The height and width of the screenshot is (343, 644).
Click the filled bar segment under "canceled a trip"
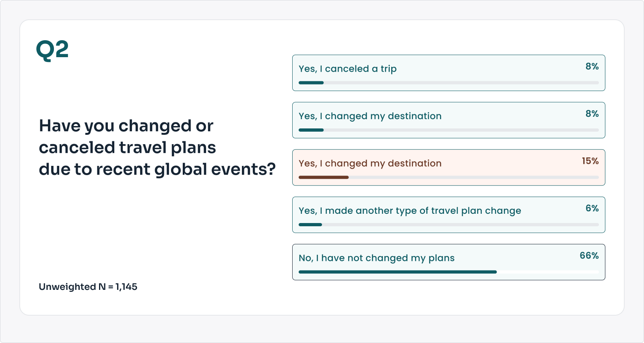311,83
